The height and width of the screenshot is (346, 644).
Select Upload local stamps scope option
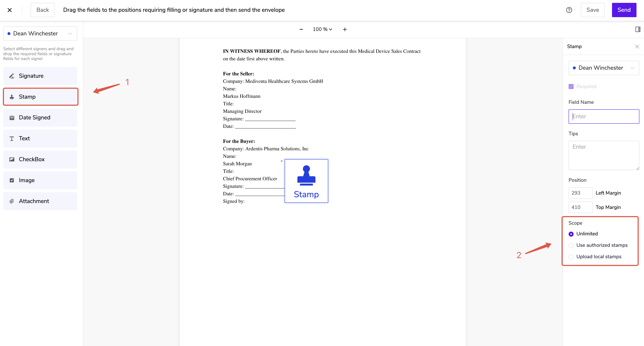coord(571,257)
